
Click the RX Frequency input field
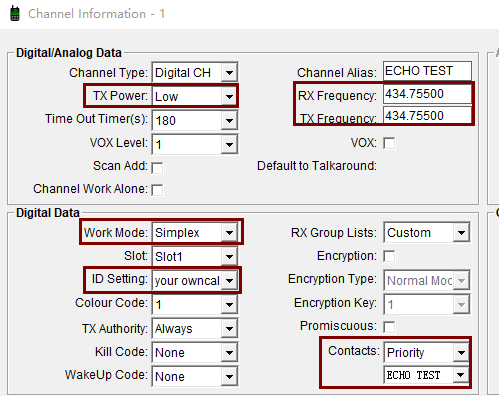pyautogui.click(x=427, y=94)
